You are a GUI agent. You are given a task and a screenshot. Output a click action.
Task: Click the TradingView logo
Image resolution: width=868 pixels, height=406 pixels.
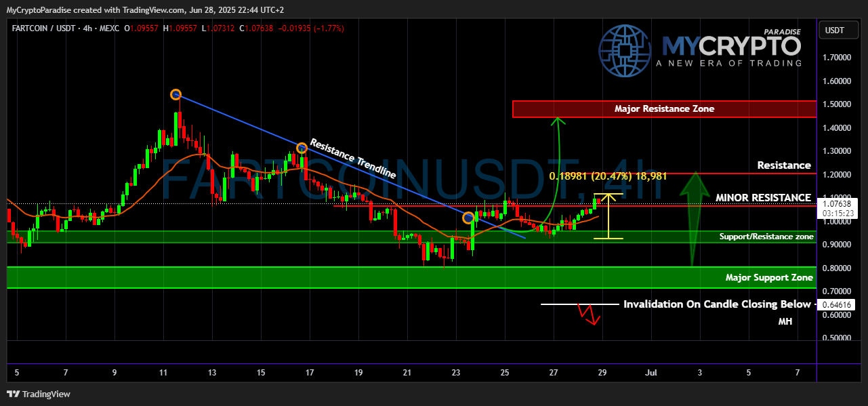pyautogui.click(x=39, y=394)
